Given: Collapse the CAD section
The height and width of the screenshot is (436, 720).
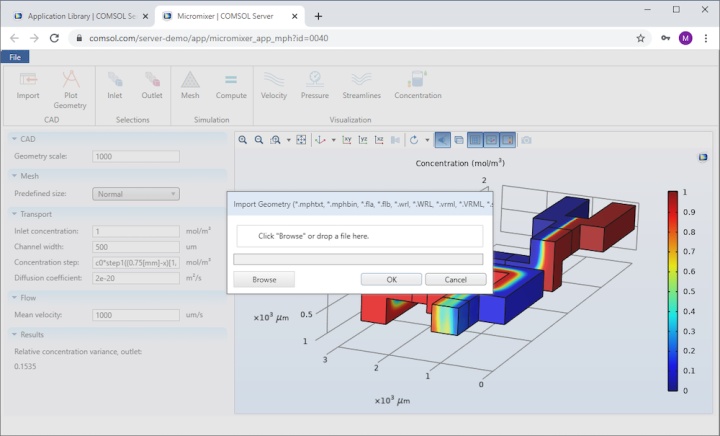Looking at the screenshot, I should pyautogui.click(x=14, y=139).
